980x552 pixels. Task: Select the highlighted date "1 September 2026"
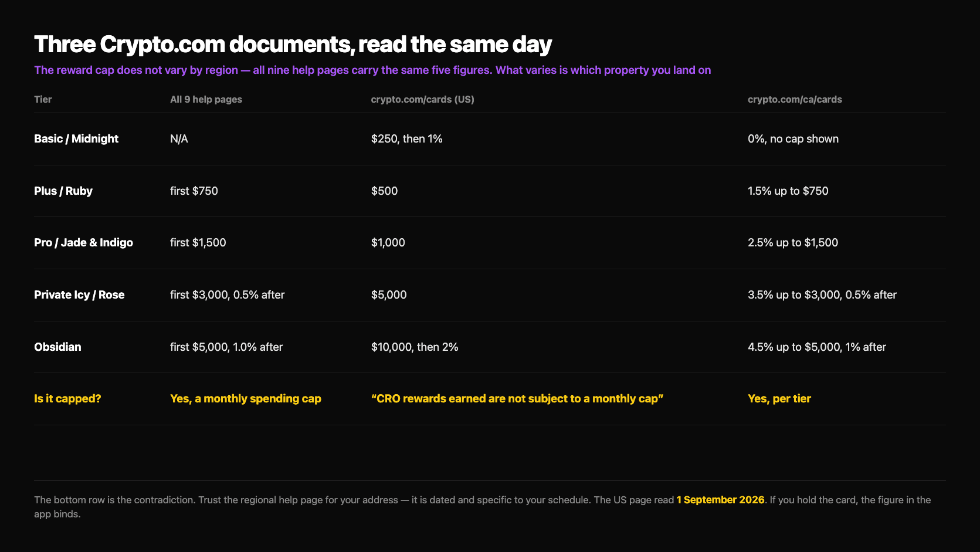(720, 500)
